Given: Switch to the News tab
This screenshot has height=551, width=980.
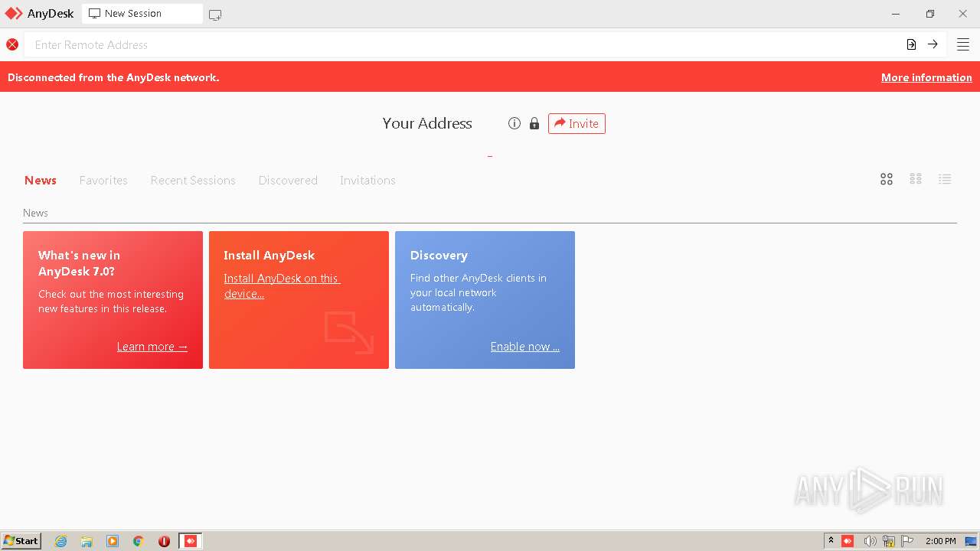Looking at the screenshot, I should (41, 181).
